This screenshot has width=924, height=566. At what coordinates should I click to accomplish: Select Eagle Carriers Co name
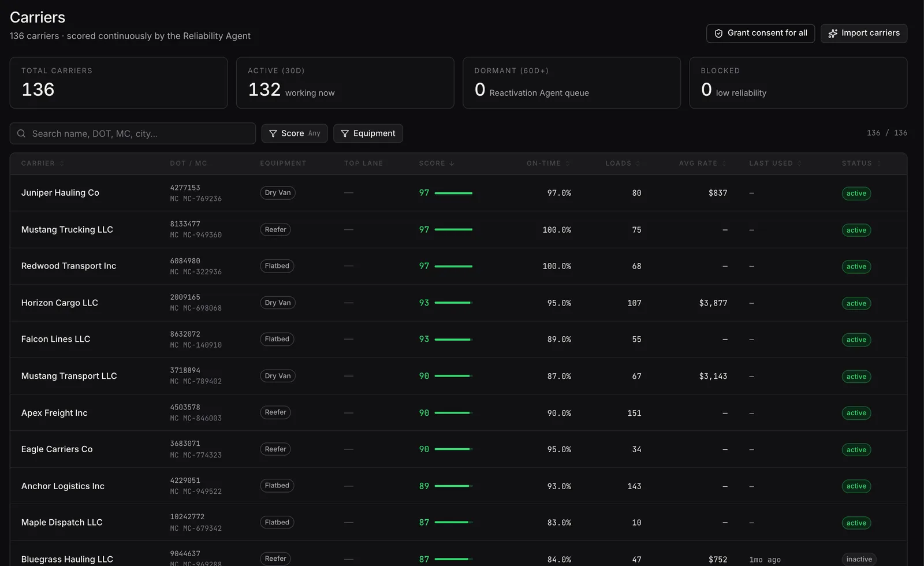pos(57,449)
